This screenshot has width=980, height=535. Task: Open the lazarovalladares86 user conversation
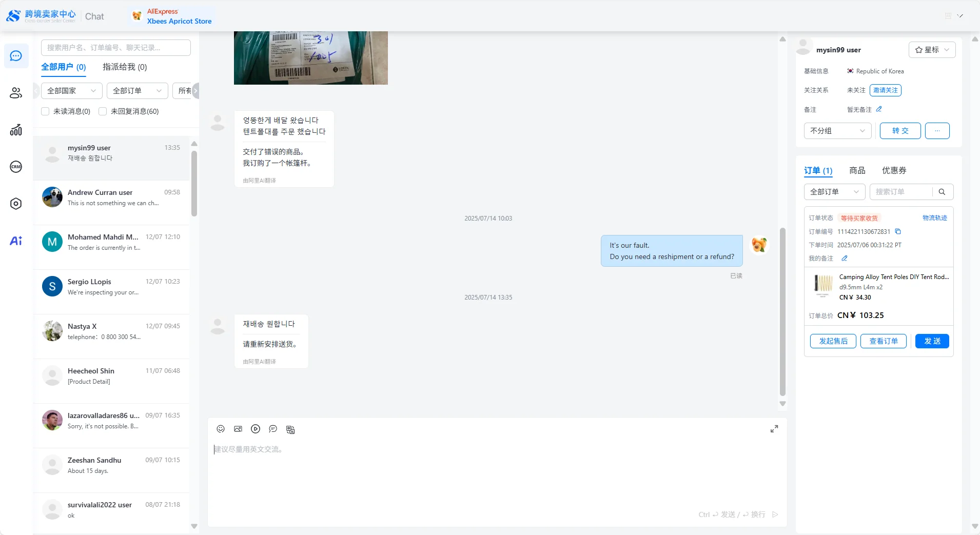click(x=111, y=426)
